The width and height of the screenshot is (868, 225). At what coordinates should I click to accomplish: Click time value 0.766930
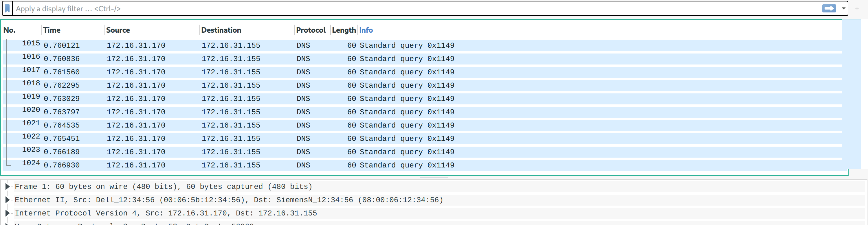62,165
